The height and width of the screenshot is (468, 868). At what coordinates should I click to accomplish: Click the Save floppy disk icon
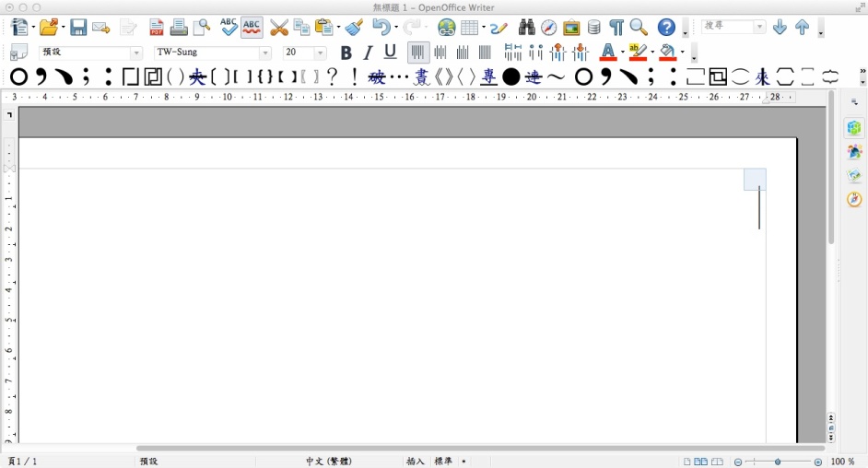(78, 28)
